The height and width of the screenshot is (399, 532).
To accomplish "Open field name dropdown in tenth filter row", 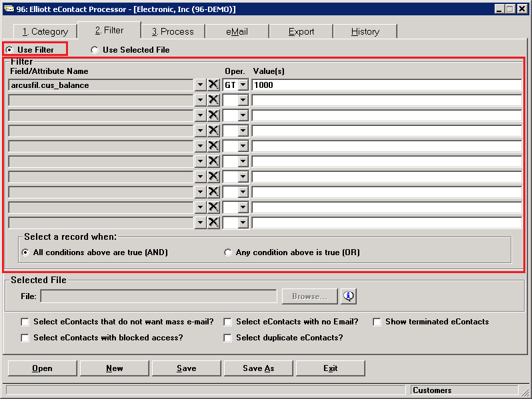I will [201, 222].
